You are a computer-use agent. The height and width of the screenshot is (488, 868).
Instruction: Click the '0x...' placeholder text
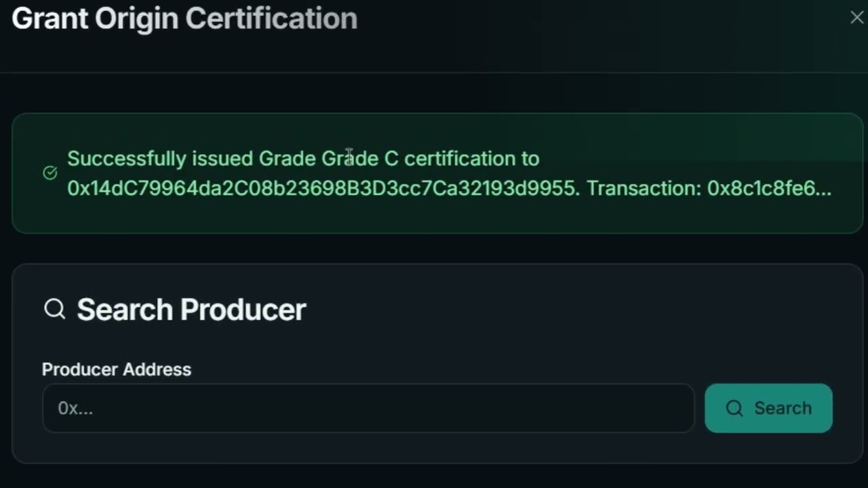75,408
